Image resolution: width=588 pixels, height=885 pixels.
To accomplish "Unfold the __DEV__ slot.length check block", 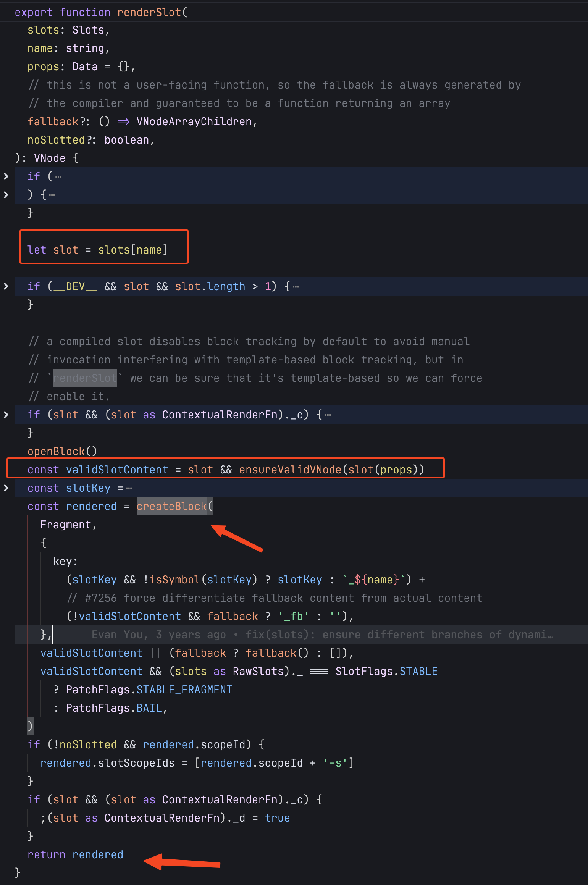I will [x=6, y=286].
